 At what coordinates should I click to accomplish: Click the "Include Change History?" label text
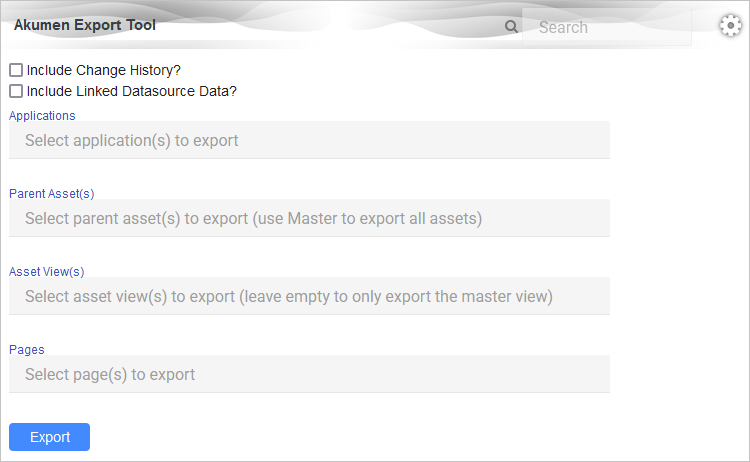tap(104, 71)
